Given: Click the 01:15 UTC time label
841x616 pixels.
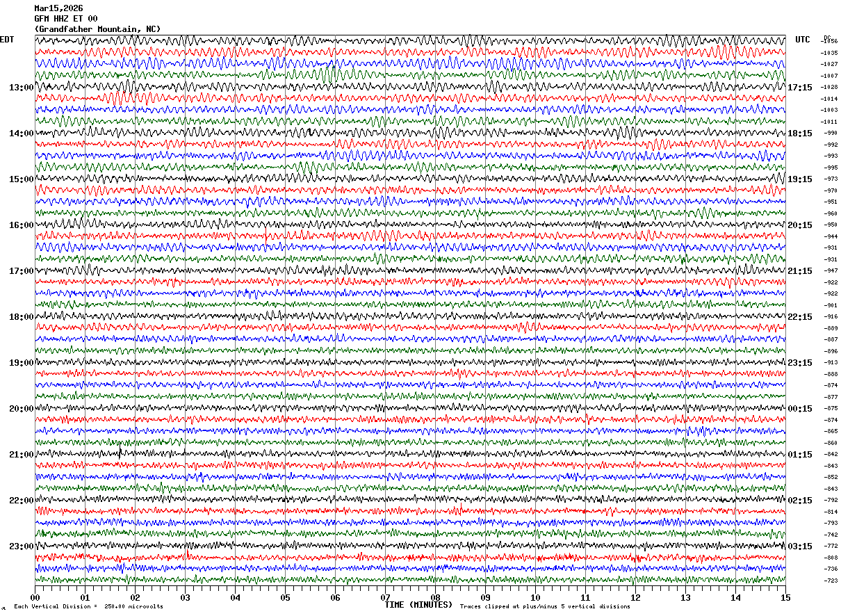Looking at the screenshot, I should click(x=800, y=455).
